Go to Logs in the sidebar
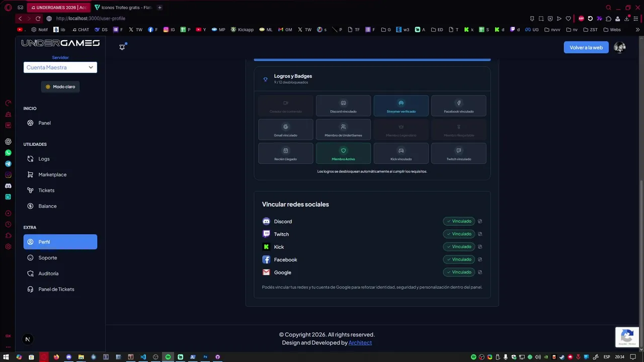This screenshot has height=362, width=644. pos(60,159)
